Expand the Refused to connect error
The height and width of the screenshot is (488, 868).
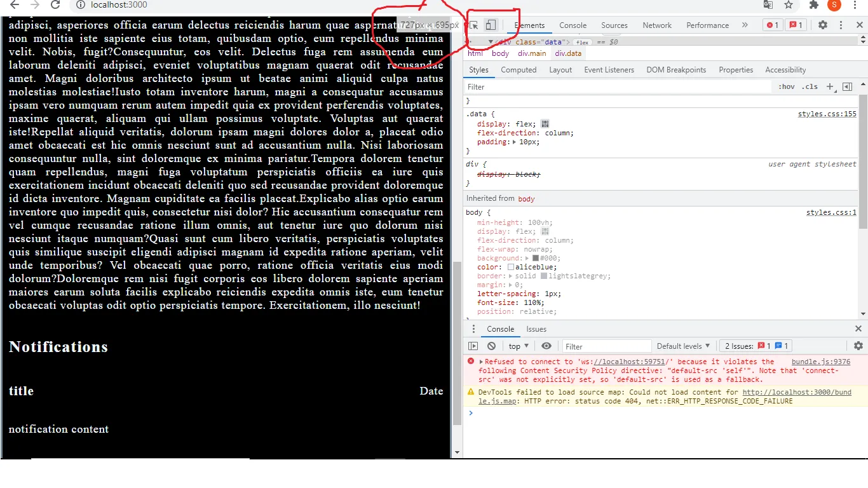[481, 362]
